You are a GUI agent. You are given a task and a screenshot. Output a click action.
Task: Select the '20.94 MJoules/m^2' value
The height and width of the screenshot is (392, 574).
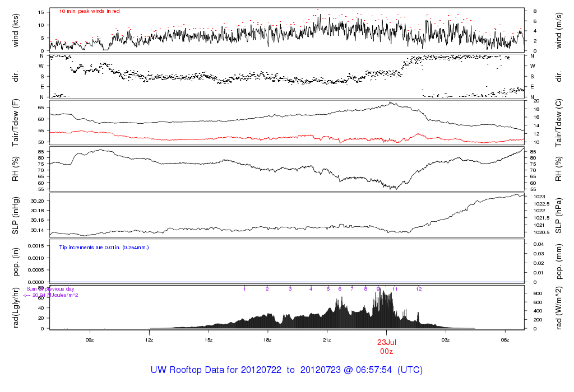pyautogui.click(x=55, y=295)
